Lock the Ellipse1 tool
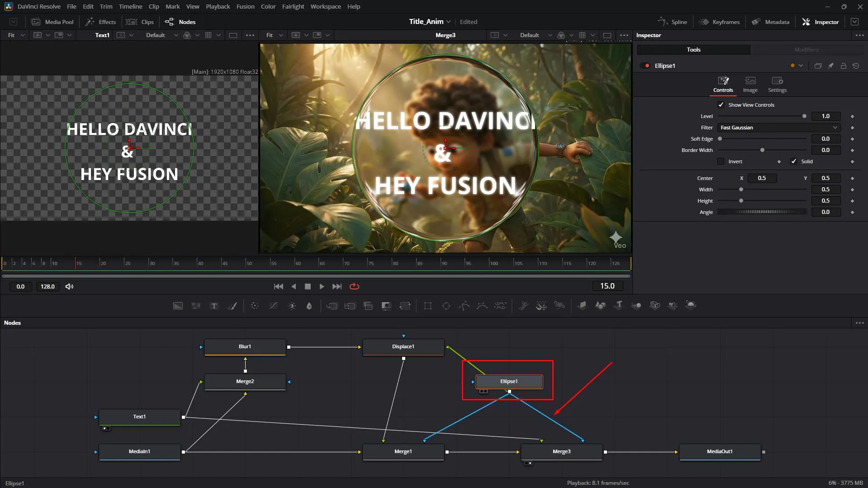 click(843, 66)
